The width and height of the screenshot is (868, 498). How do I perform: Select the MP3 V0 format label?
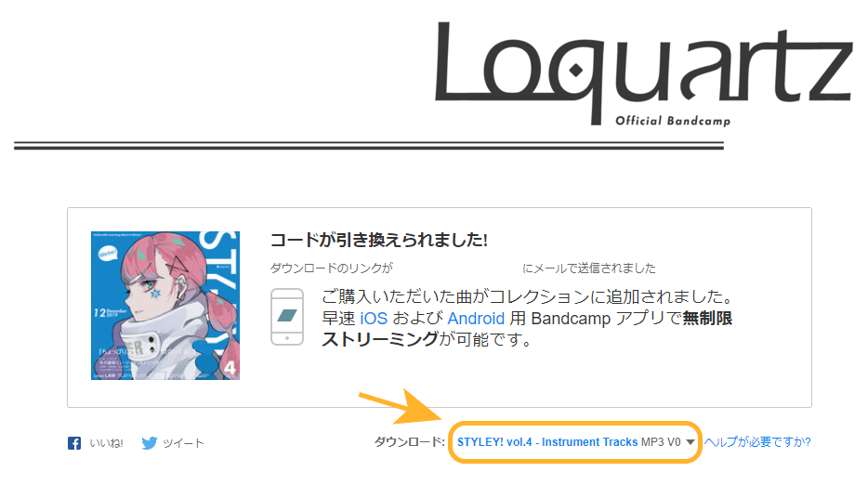pyautogui.click(x=661, y=442)
